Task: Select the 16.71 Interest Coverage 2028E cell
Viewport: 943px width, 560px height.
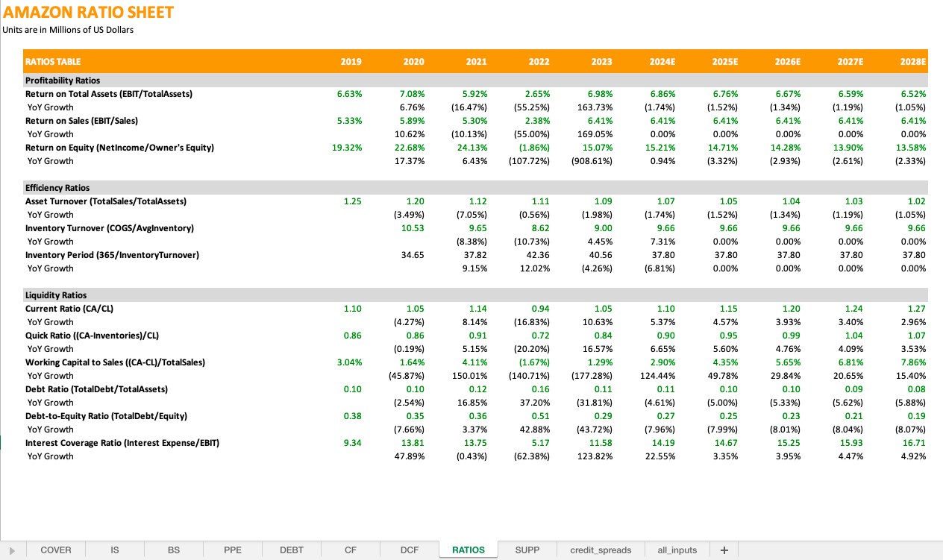Action: pyautogui.click(x=914, y=443)
